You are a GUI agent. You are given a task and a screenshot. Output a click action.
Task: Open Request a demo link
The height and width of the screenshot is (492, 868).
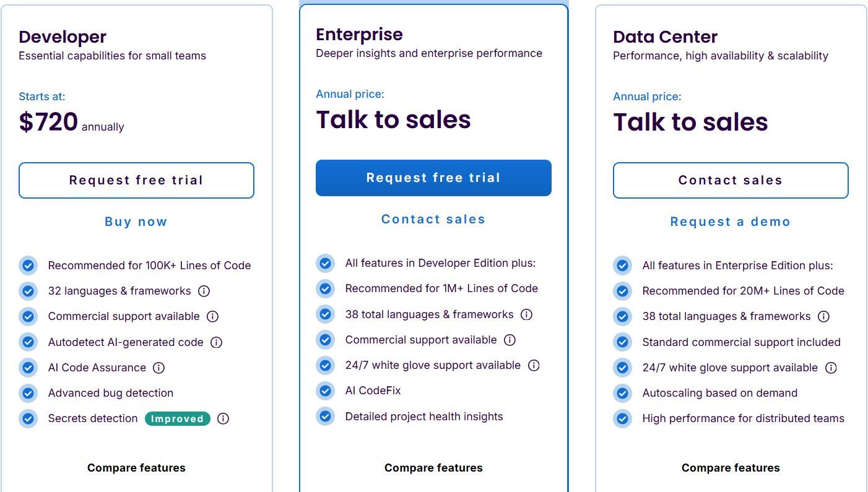click(x=731, y=222)
